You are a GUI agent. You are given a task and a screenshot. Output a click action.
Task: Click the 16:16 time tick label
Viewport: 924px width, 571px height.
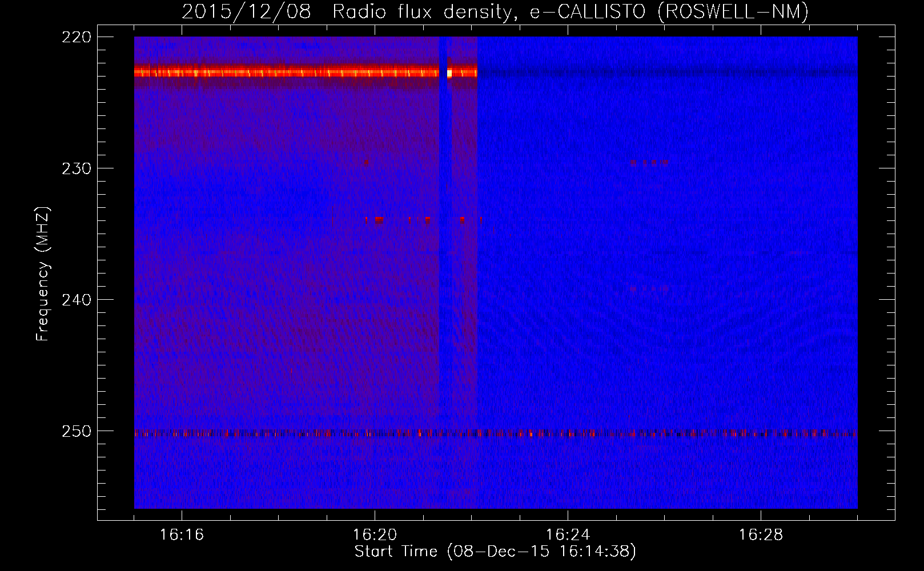[x=182, y=534]
